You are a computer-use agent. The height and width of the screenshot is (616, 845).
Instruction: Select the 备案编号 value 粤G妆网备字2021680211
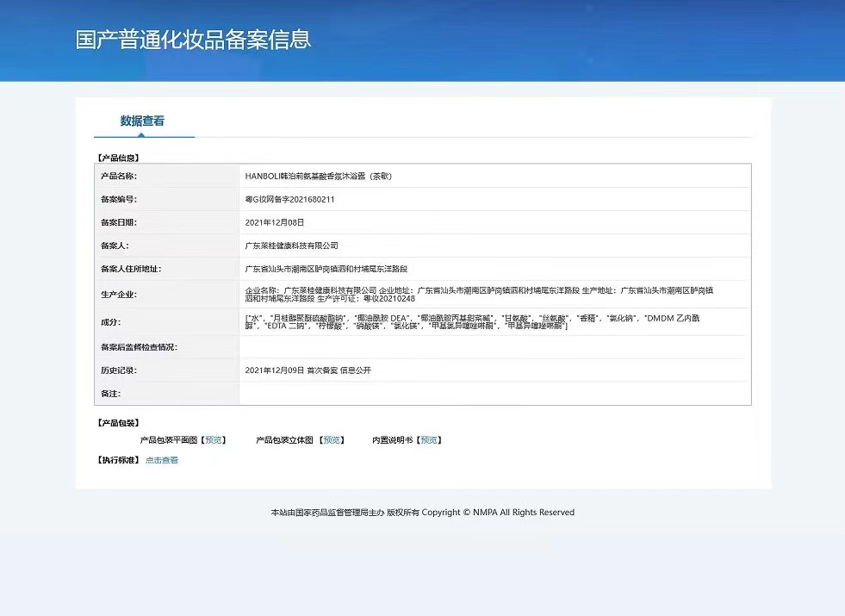click(289, 199)
